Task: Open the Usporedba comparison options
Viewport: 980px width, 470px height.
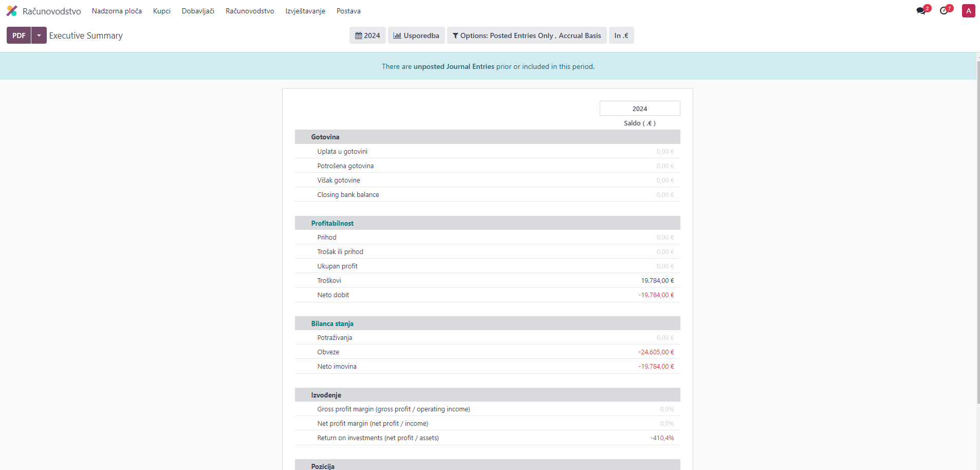Action: 416,35
